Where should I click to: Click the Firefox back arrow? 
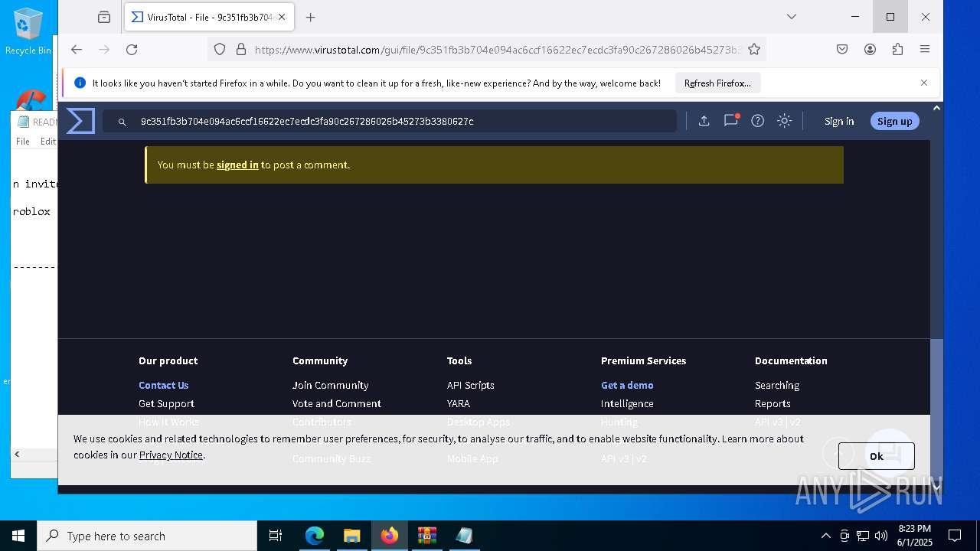[x=77, y=49]
